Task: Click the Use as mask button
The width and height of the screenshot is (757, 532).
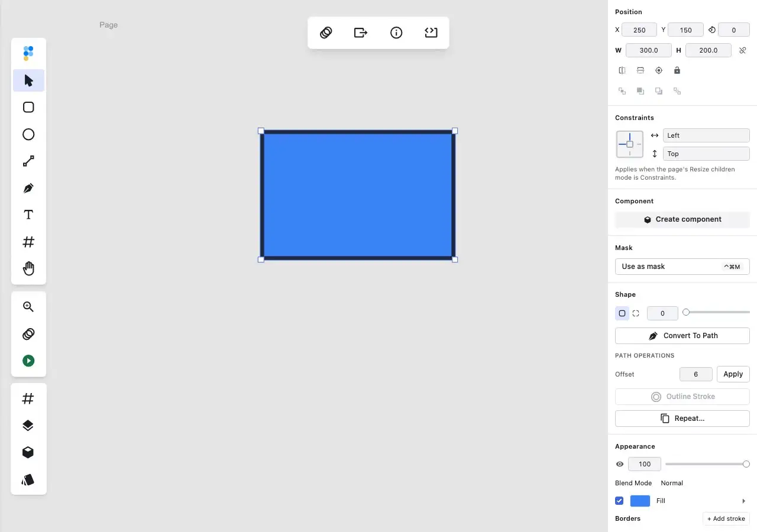Action: pos(682,267)
